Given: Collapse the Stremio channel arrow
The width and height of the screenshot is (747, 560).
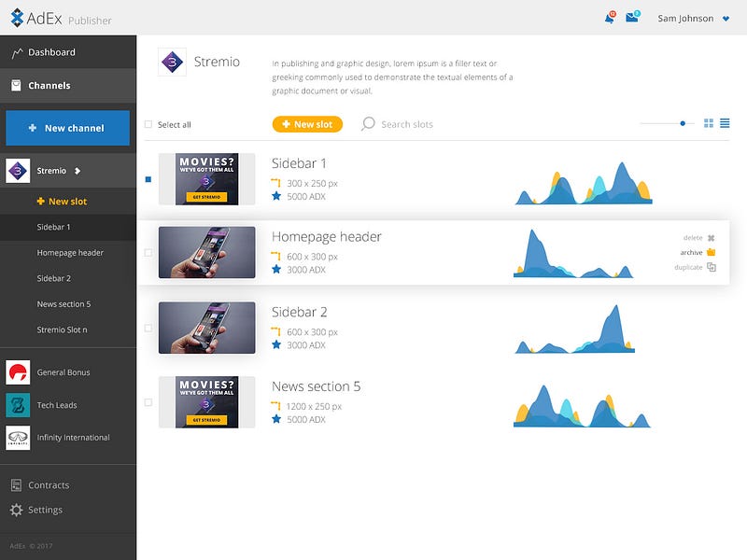Looking at the screenshot, I should pos(78,171).
